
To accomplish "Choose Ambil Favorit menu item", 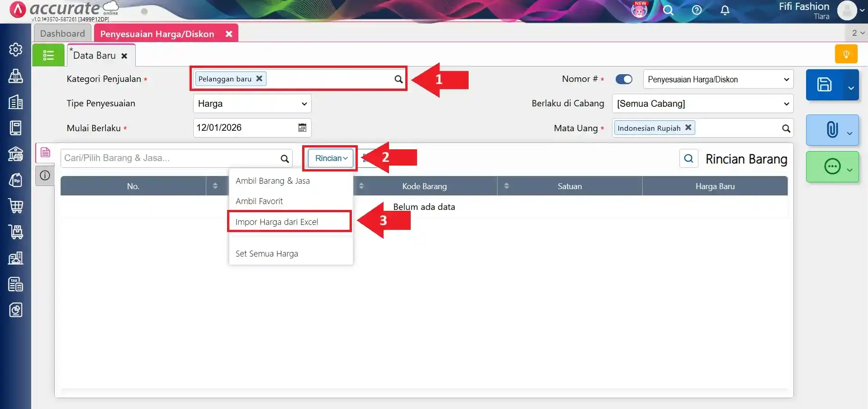I will tap(291, 201).
